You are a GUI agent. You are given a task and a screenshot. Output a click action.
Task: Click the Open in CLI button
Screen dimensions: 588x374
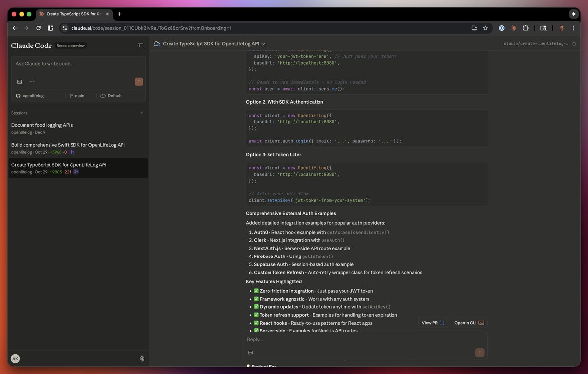(x=469, y=323)
